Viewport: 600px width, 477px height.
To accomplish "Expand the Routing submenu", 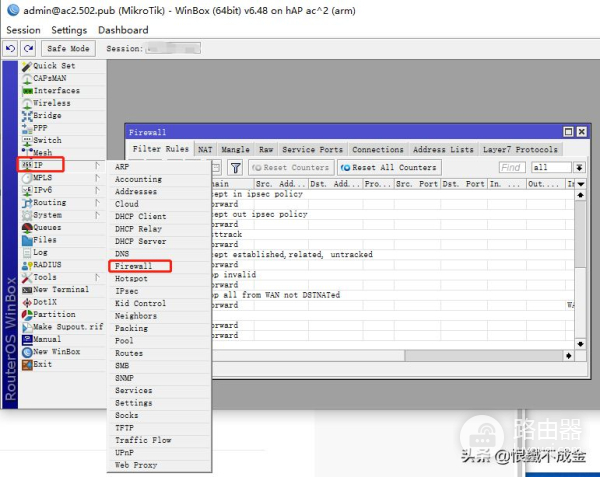I will (x=50, y=203).
